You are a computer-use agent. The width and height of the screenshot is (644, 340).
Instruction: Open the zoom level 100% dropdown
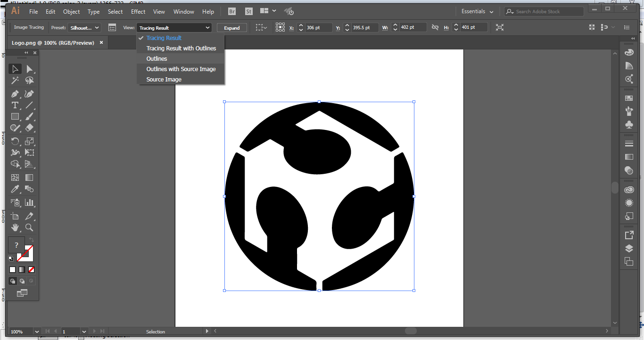pos(36,332)
